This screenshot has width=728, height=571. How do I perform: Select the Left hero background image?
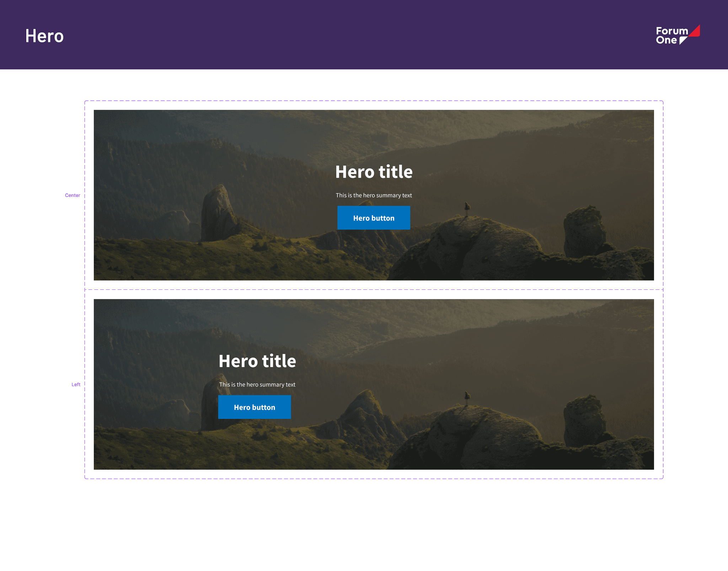click(374, 384)
